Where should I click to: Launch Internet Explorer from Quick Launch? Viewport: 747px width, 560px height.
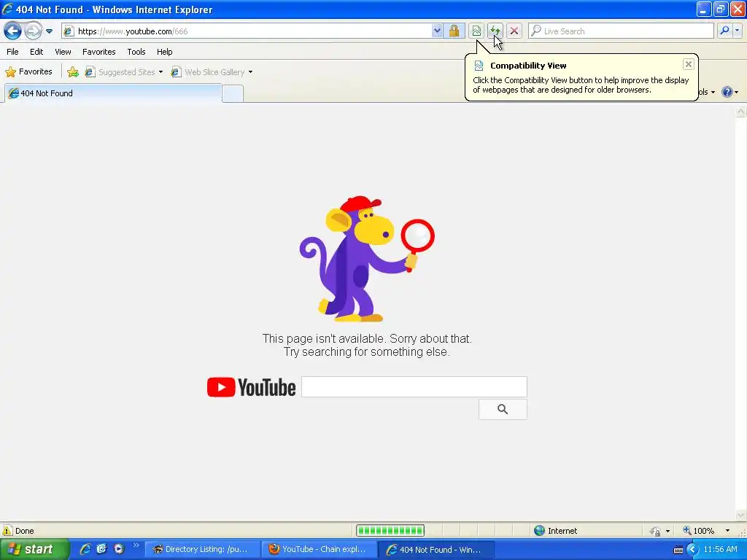85,549
